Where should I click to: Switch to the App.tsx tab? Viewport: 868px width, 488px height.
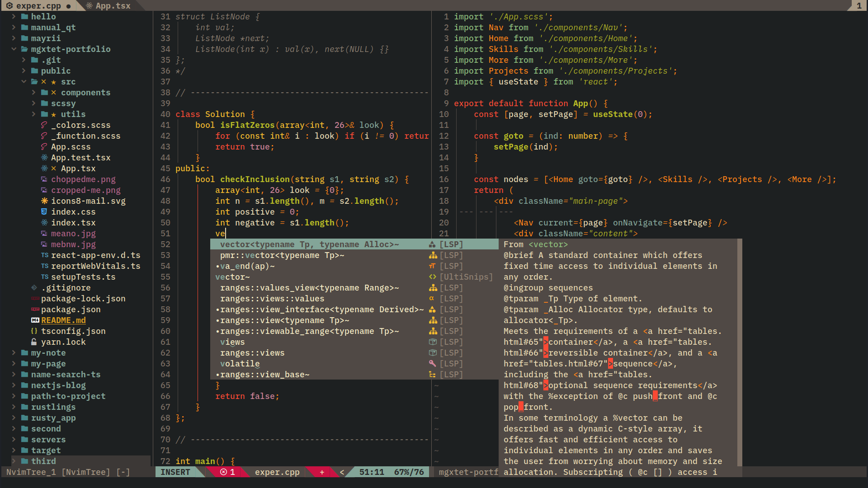pyautogui.click(x=108, y=5)
